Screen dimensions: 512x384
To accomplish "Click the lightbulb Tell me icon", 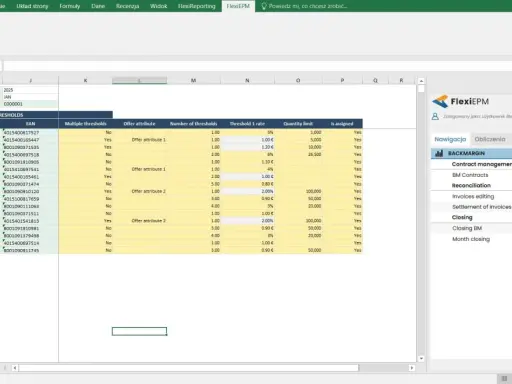I will click(x=264, y=6).
